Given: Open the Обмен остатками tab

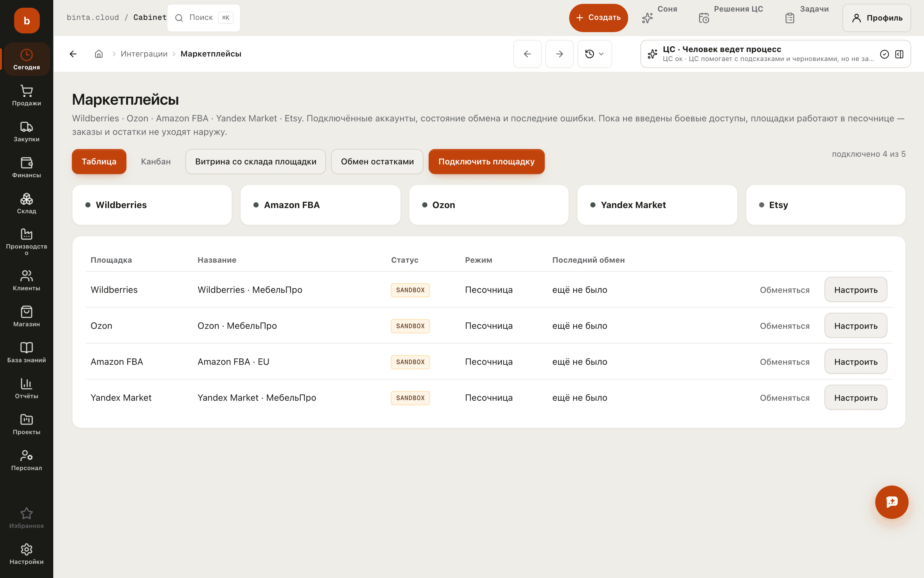Looking at the screenshot, I should (377, 162).
